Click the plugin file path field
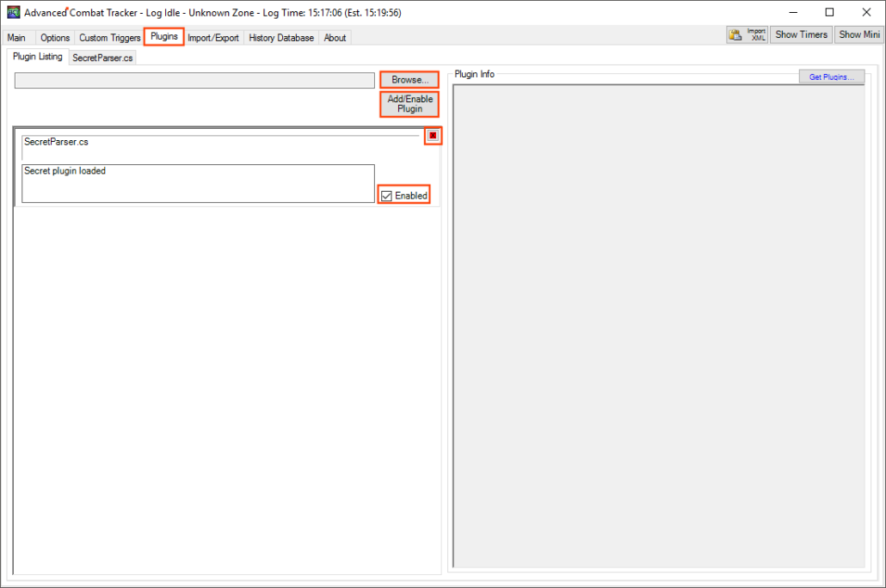The width and height of the screenshot is (886, 588). (194, 80)
